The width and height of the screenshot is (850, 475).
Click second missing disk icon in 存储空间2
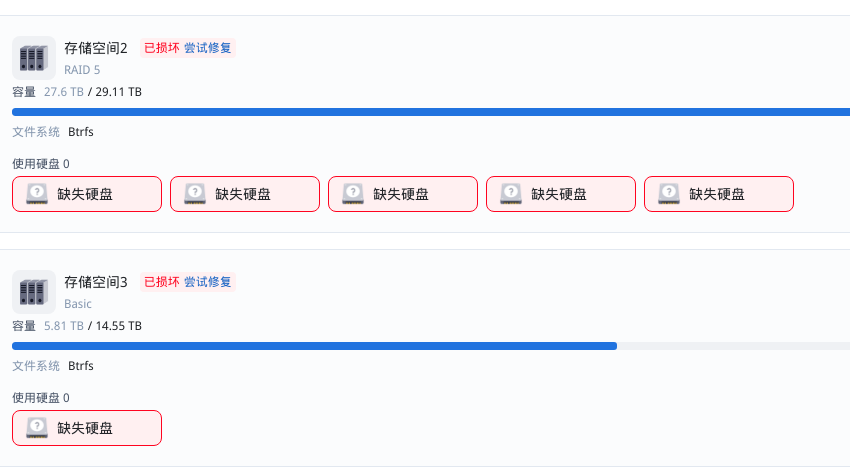[x=195, y=194]
